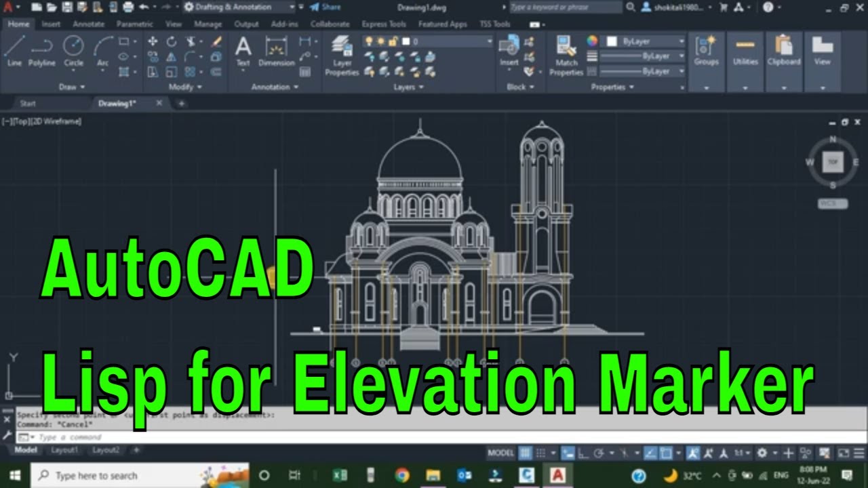Select the Polyline tool
Image resolution: width=868 pixels, height=488 pixels.
42,51
